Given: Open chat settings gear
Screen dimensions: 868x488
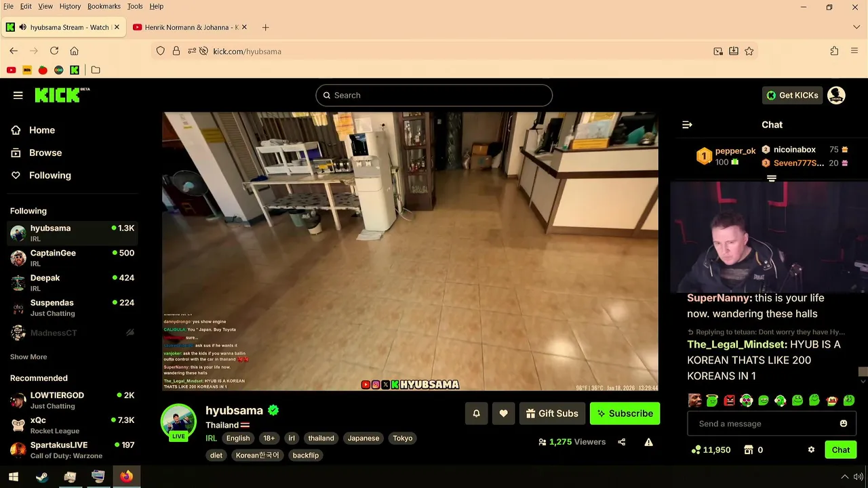Looking at the screenshot, I should (x=811, y=450).
